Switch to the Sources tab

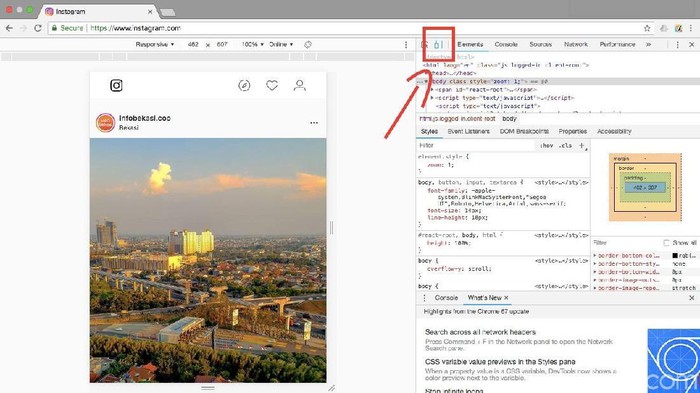541,44
